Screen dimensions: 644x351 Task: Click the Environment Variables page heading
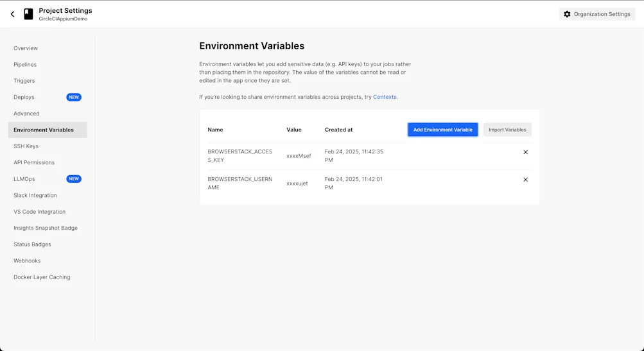(252, 46)
